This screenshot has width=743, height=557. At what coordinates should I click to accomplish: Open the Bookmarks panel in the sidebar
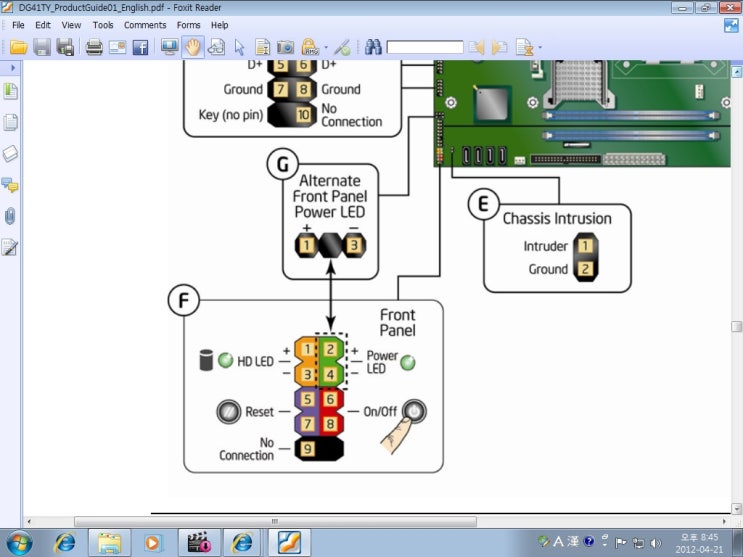point(11,91)
